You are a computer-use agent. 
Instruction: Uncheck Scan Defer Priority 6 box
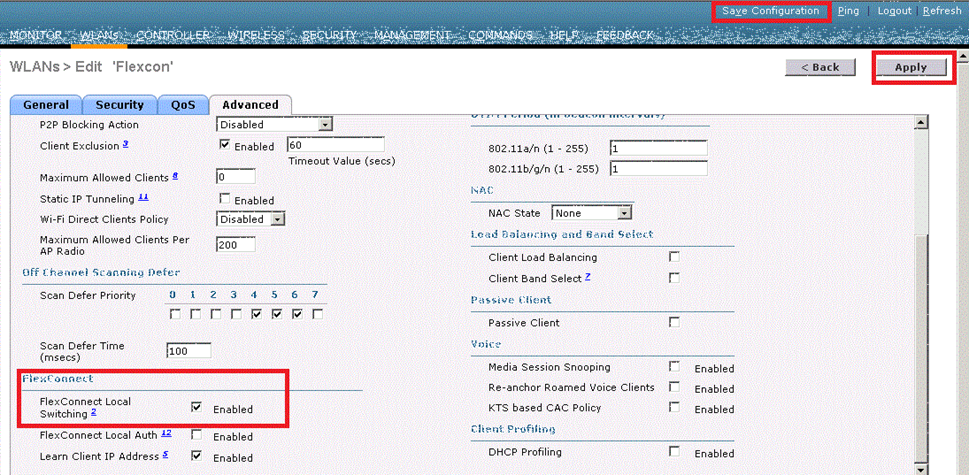297,314
